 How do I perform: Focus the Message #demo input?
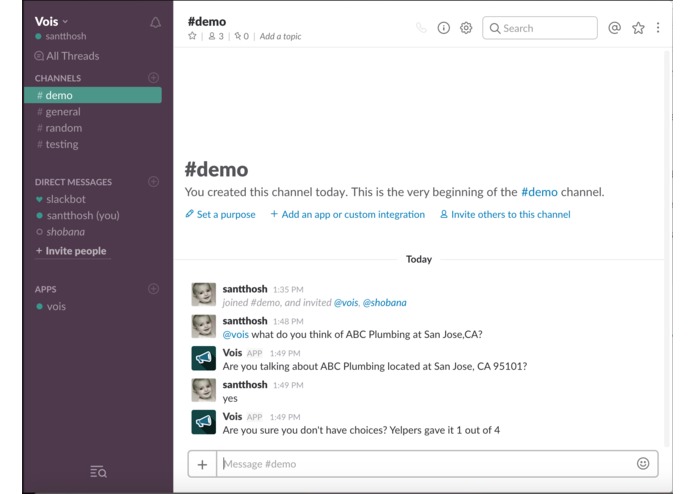[426, 464]
